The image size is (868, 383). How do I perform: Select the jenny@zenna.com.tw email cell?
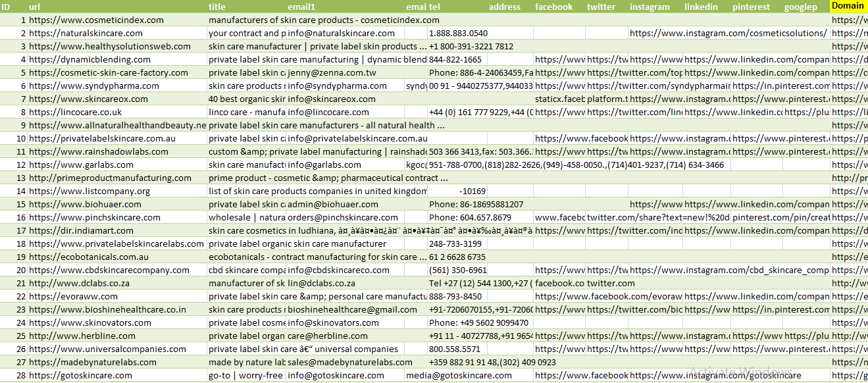(x=345, y=72)
